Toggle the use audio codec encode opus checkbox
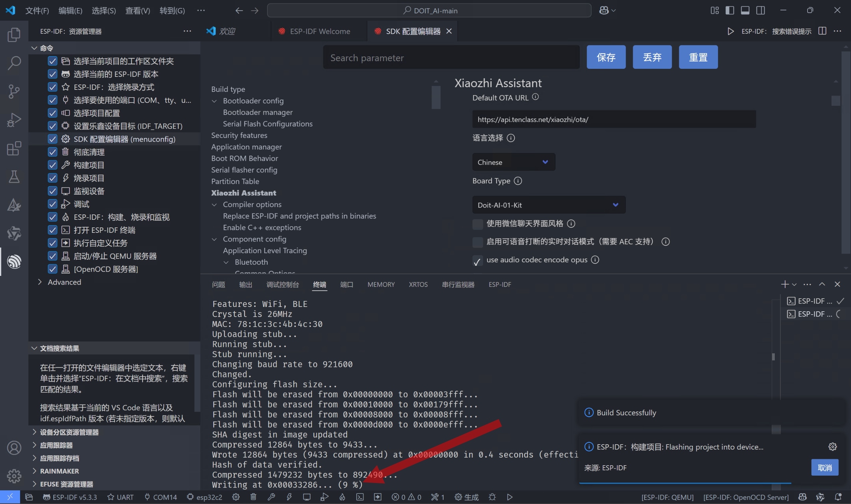Viewport: 851px width, 504px height. pyautogui.click(x=478, y=261)
